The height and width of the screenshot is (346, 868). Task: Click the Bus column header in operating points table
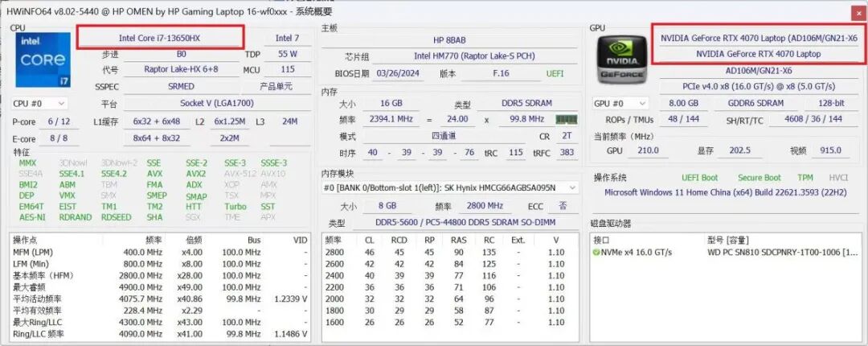(254, 240)
